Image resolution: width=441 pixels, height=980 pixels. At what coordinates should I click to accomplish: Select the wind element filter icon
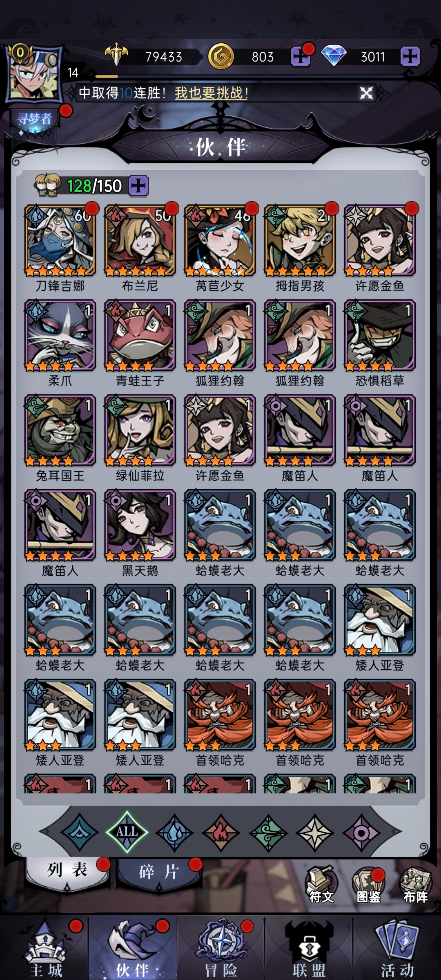point(268,833)
